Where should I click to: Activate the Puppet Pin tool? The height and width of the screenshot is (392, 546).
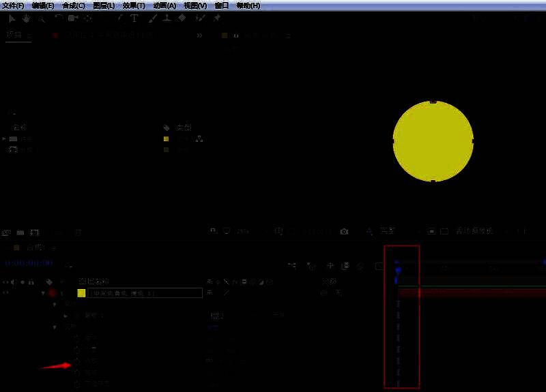(x=217, y=18)
